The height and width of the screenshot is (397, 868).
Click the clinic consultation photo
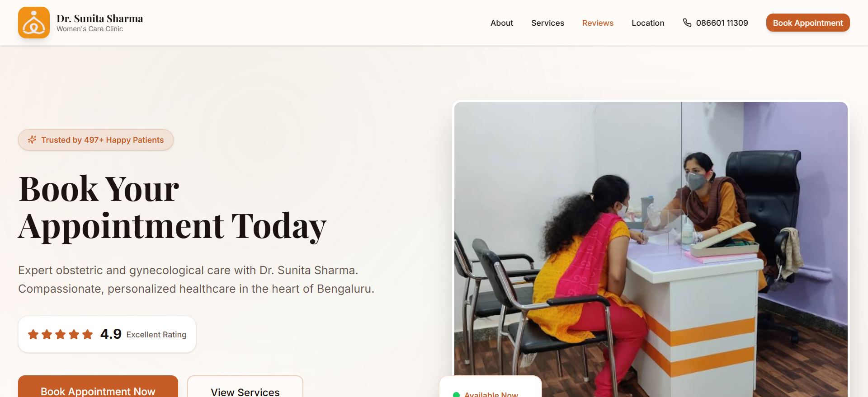(x=651, y=249)
